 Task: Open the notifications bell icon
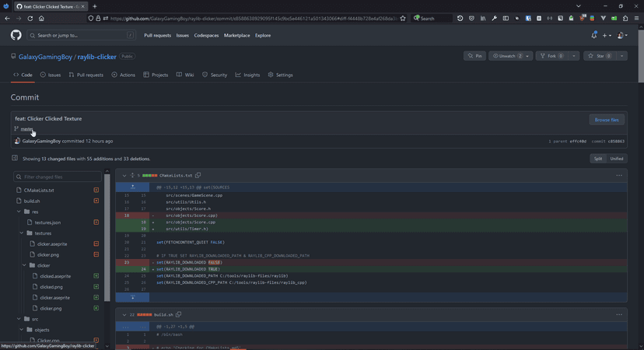593,35
